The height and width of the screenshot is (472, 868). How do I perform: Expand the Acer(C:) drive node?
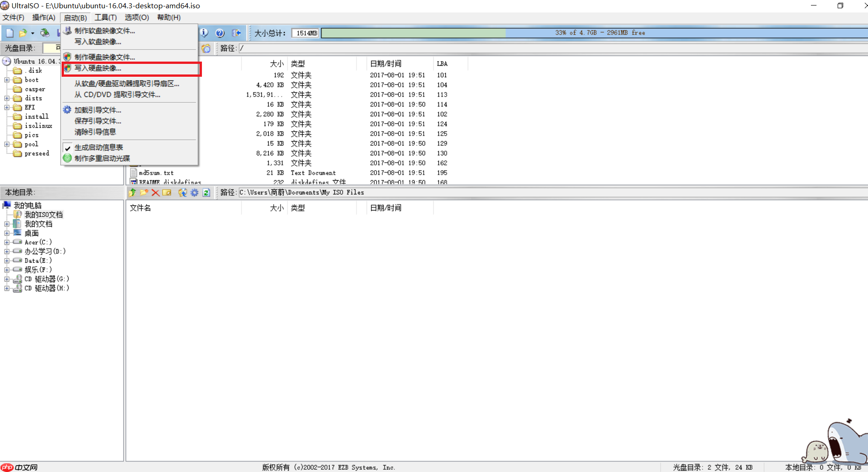click(7, 242)
